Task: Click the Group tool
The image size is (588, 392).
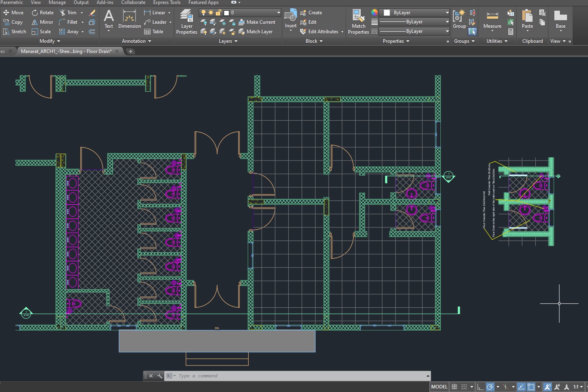Action: pyautogui.click(x=459, y=19)
